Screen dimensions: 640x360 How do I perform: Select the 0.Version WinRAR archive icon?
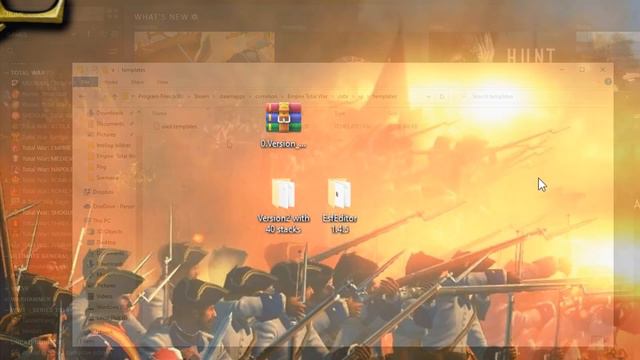pos(284,118)
